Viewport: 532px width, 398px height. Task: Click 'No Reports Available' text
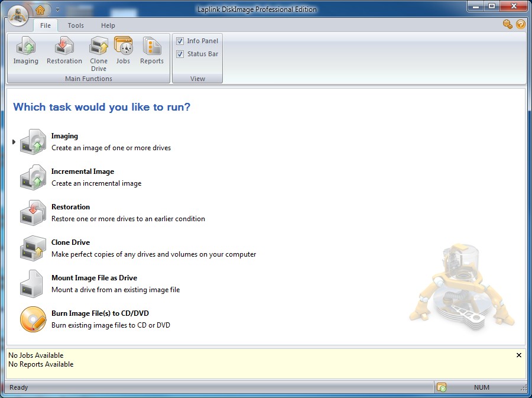click(x=41, y=364)
